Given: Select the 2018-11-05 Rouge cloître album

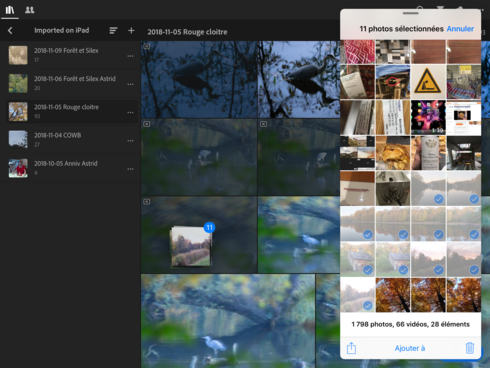Looking at the screenshot, I should pyautogui.click(x=72, y=111).
